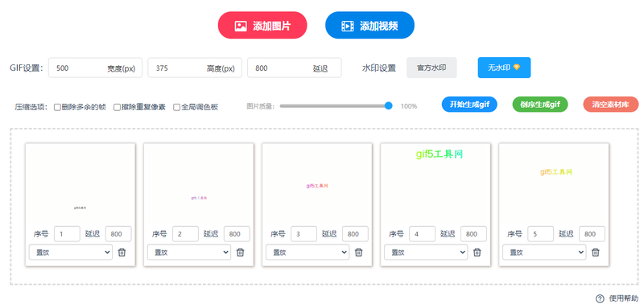Click the 延迟 field of frame 5
This screenshot has height=304, width=644.
pyautogui.click(x=592, y=234)
